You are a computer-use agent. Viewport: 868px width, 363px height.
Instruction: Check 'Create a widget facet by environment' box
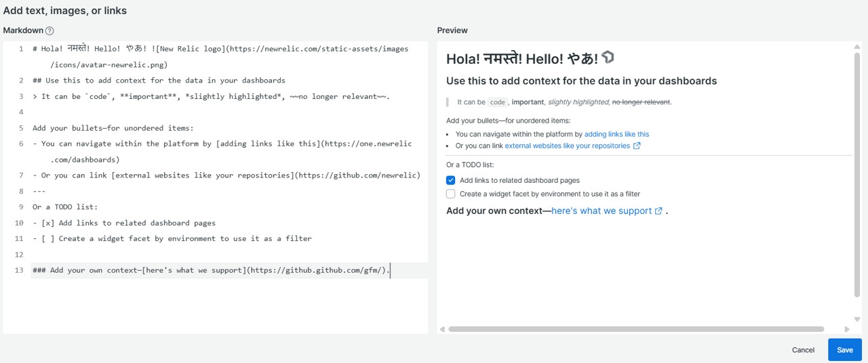[x=450, y=194]
